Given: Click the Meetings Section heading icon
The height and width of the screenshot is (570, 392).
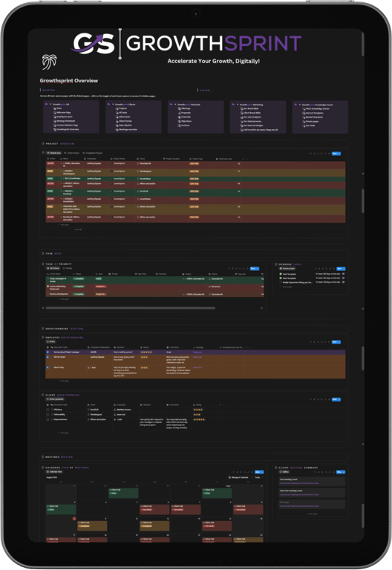Looking at the screenshot, I should click(43, 457).
